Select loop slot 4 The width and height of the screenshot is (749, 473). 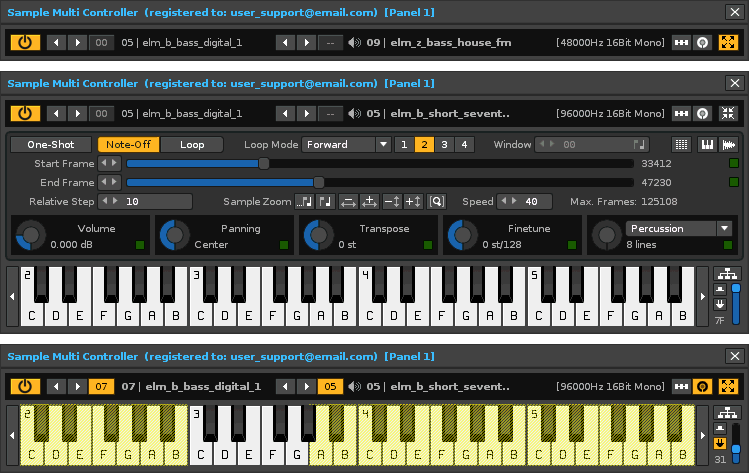click(464, 144)
